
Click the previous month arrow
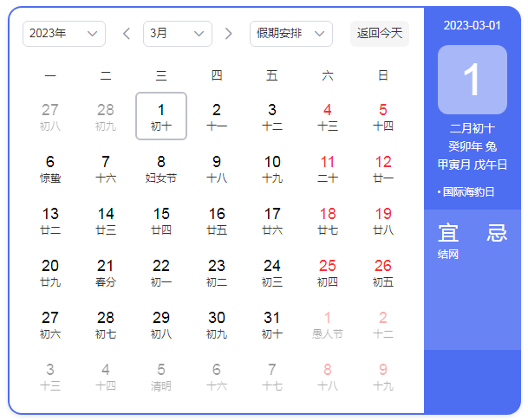(127, 34)
